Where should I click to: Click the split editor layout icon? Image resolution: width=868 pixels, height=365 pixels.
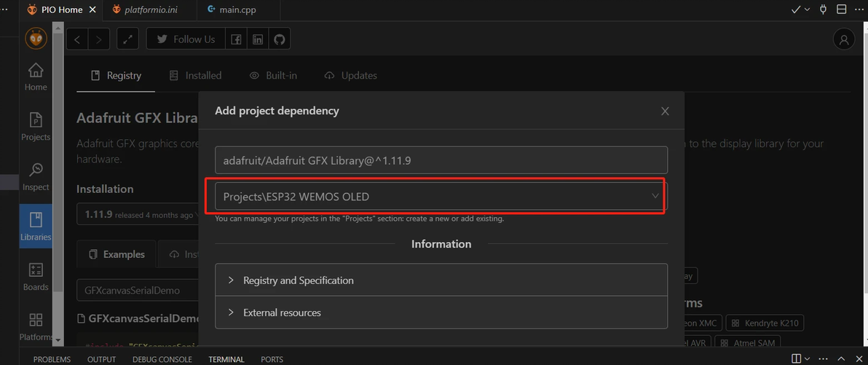click(842, 9)
